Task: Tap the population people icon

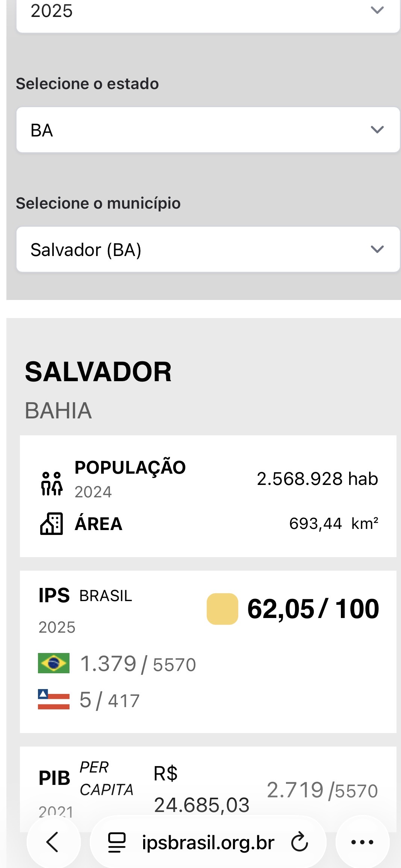Action: [51, 483]
